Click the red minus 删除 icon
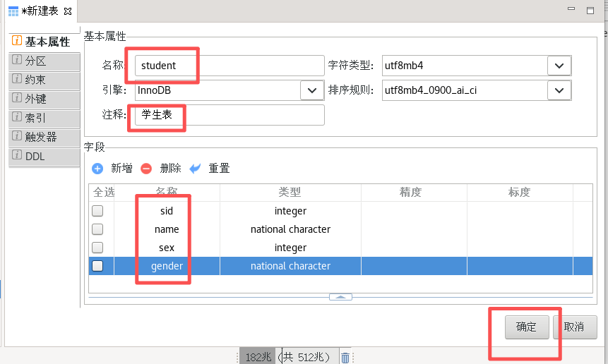Image resolution: width=608 pixels, height=364 pixels. tap(146, 169)
